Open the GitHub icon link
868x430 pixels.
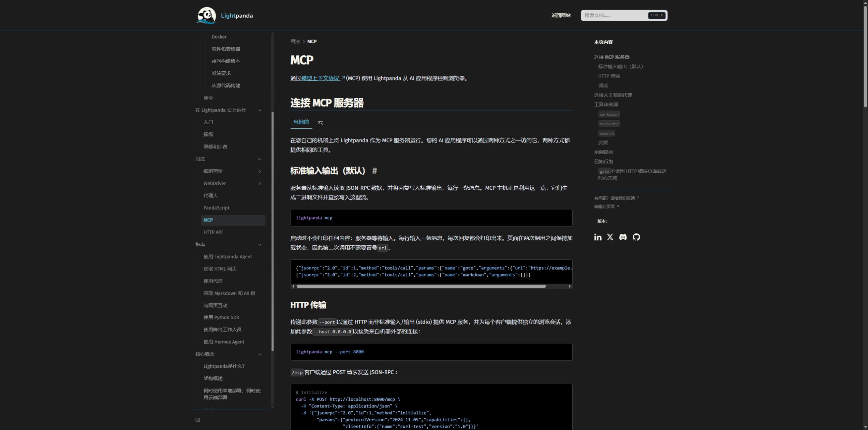click(x=636, y=237)
